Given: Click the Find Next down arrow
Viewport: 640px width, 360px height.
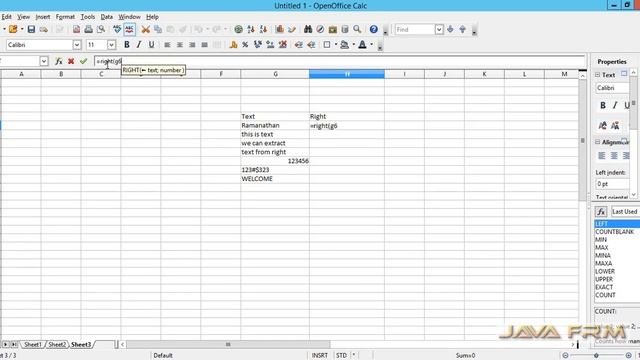Looking at the screenshot, I should click(450, 29).
